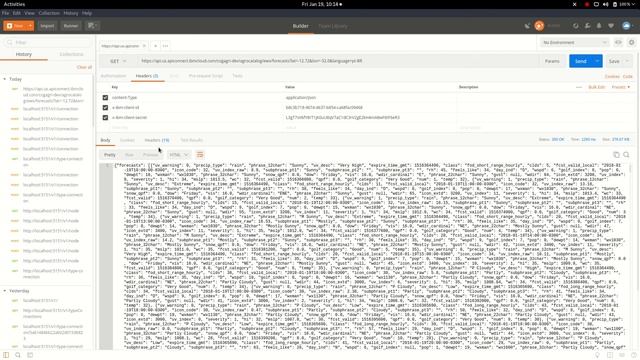This screenshot has height=360, width=640.
Task: Open notifications bell icon
Action: 599,26
